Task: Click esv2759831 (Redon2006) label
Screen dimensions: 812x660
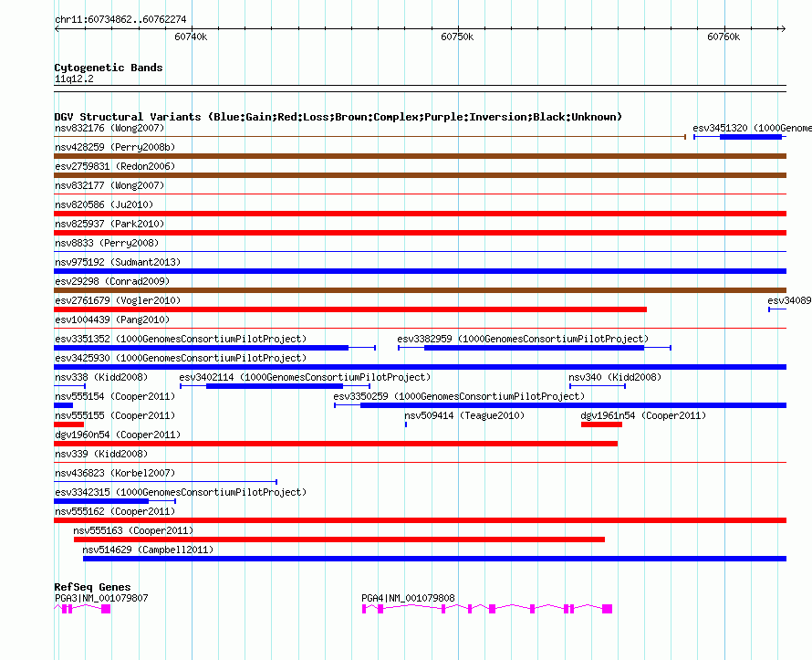Action: point(115,166)
